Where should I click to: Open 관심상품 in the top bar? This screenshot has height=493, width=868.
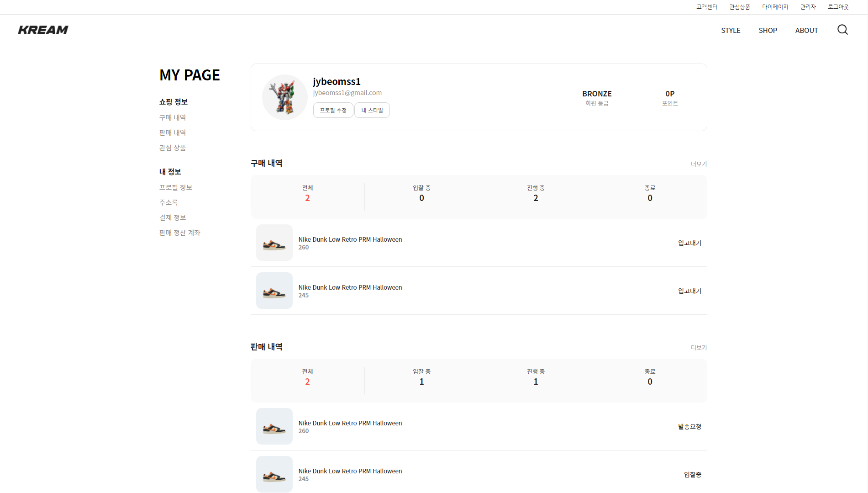(739, 6)
